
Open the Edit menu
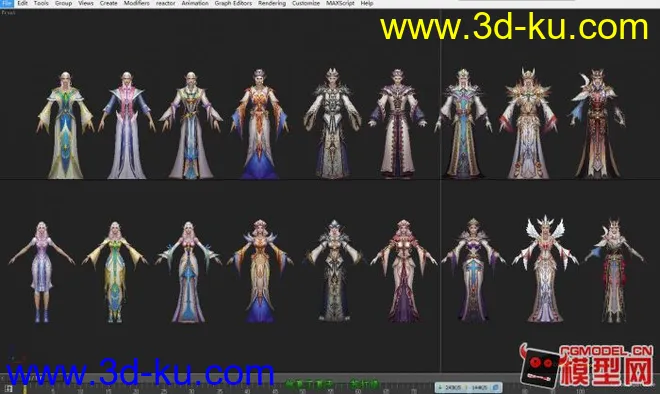22,3
